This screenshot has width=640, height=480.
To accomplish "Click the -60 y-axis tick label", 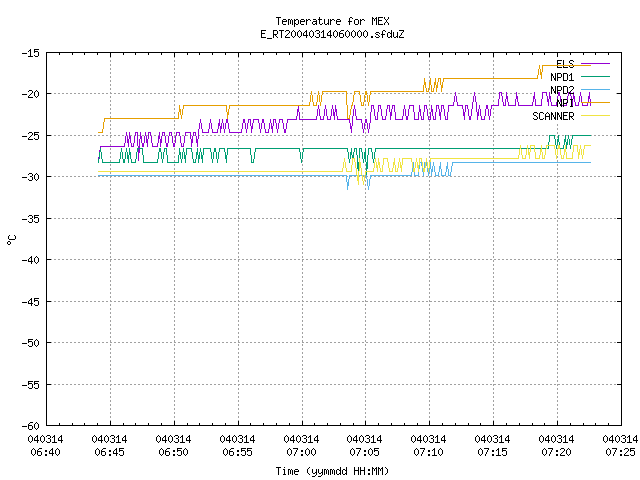I will (31, 426).
